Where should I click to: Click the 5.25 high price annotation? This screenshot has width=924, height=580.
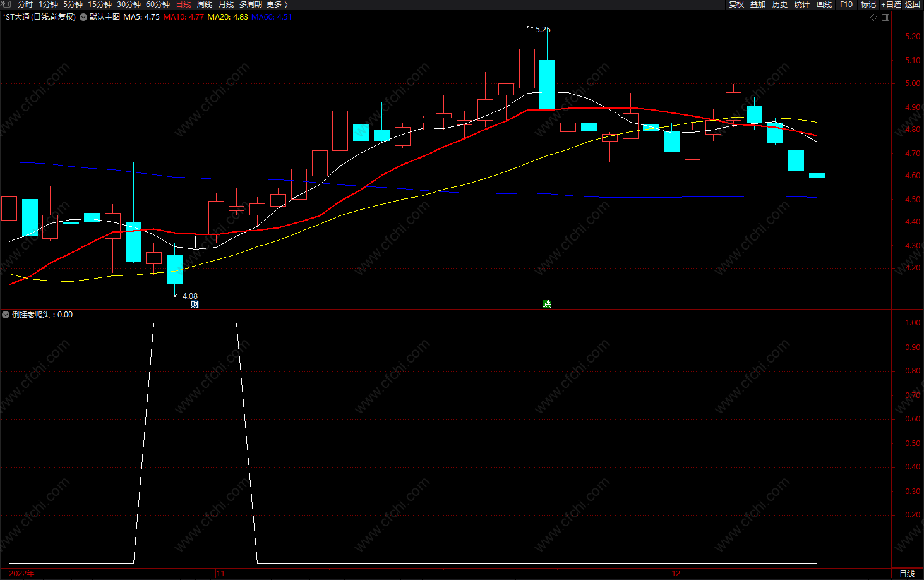coord(543,30)
